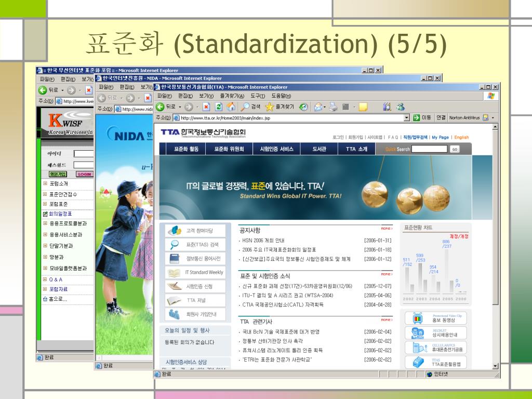The image size is (532, 399).
Task: Open the Mail dropdown arrow in TTA toolbar
Action: 325,107
